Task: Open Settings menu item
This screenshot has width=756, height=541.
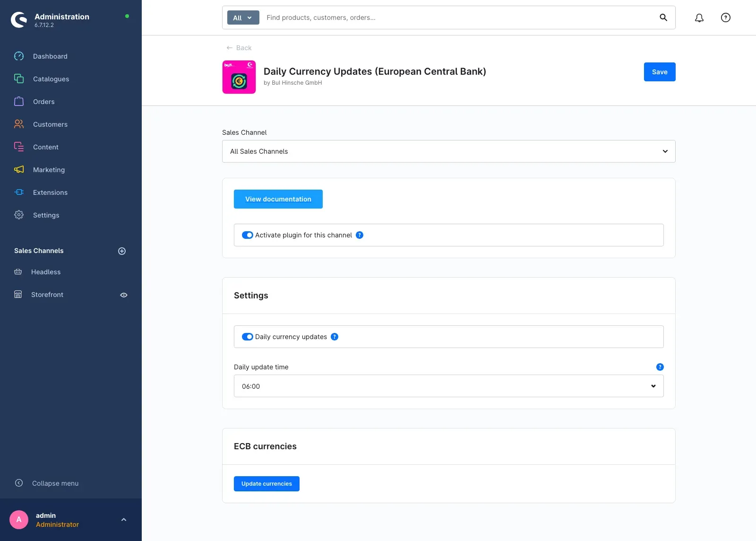Action: pyautogui.click(x=46, y=215)
